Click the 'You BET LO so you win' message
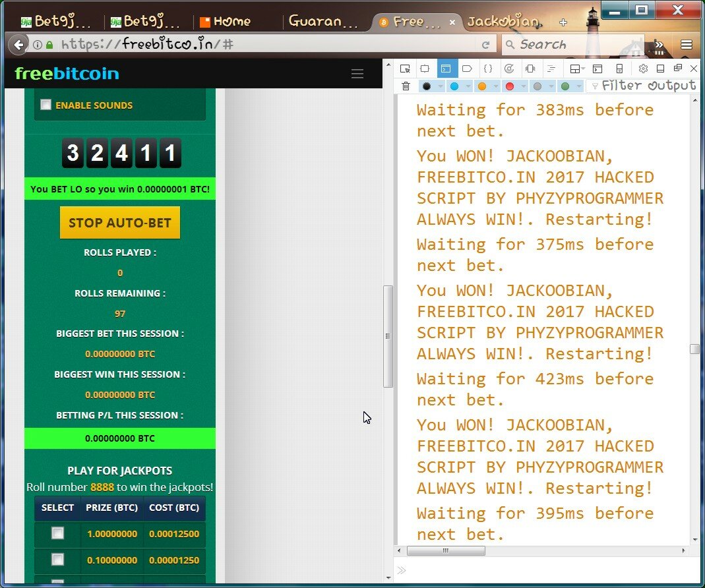Image resolution: width=705 pixels, height=588 pixels. tap(119, 189)
